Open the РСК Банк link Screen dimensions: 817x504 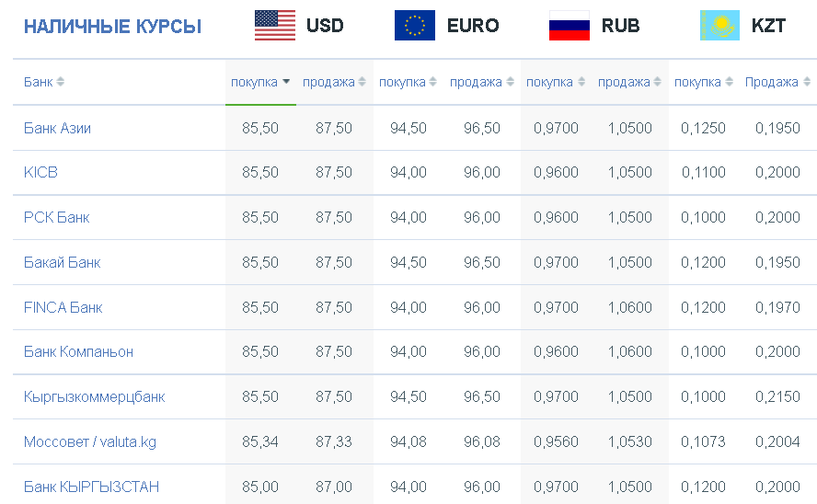point(57,217)
